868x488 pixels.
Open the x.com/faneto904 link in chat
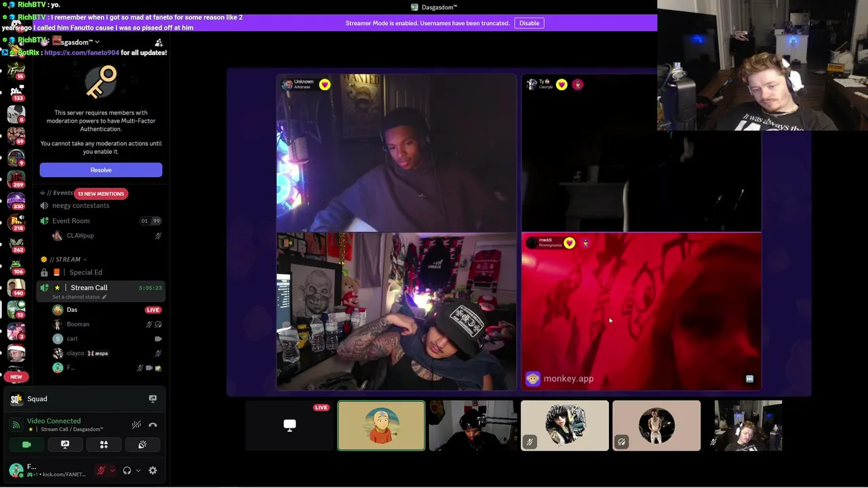pyautogui.click(x=81, y=53)
